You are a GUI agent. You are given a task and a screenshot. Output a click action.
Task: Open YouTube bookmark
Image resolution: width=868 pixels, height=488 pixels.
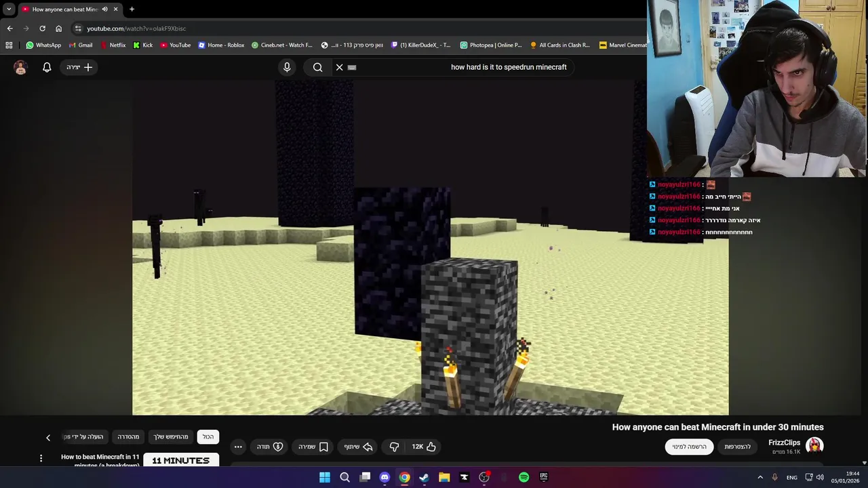pos(176,45)
